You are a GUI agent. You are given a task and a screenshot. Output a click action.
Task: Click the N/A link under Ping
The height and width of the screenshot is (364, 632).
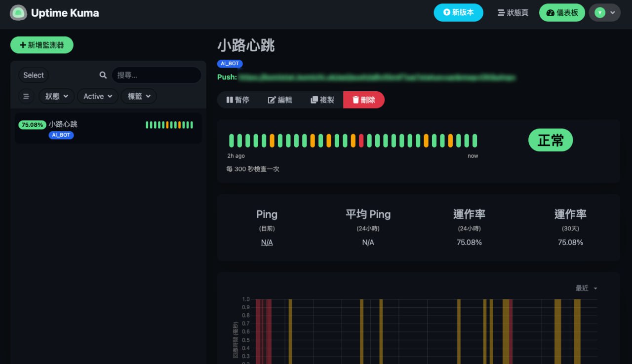267,242
